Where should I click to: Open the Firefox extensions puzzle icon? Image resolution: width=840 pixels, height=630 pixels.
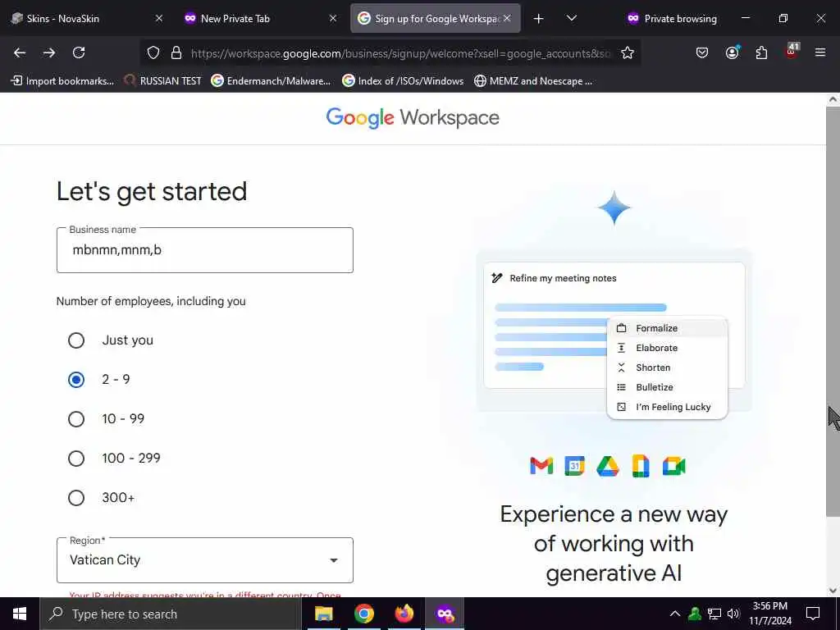(x=761, y=52)
